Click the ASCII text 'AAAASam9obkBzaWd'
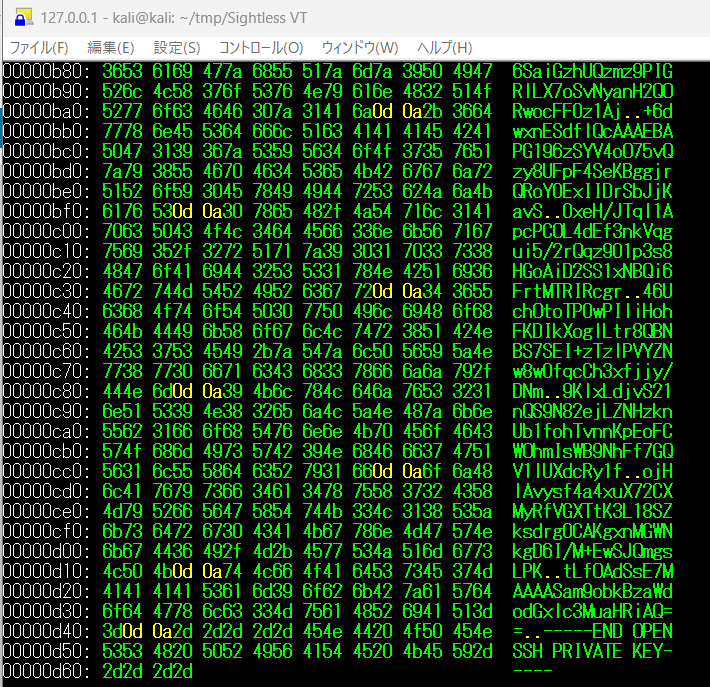 click(x=592, y=591)
